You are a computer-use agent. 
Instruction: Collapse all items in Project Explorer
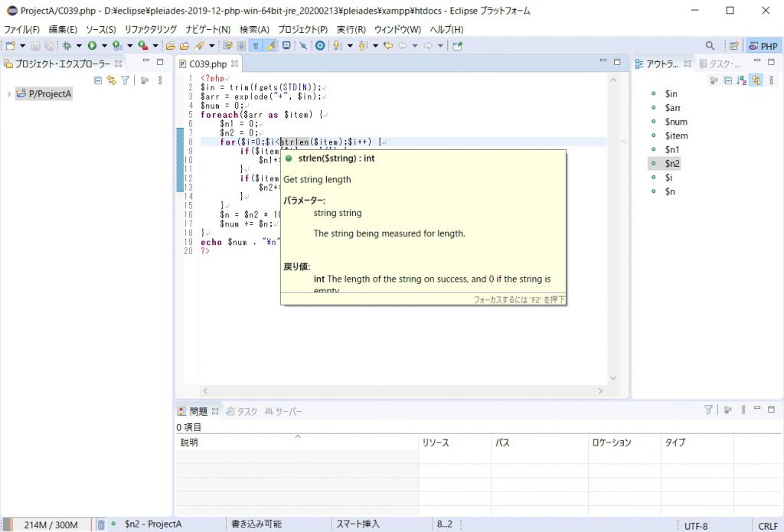tap(98, 80)
